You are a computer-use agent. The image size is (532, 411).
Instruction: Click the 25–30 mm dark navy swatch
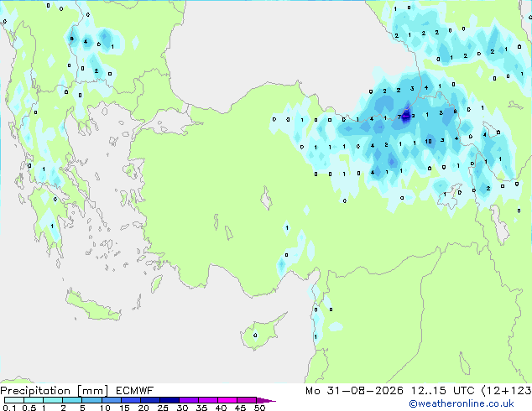170,400
